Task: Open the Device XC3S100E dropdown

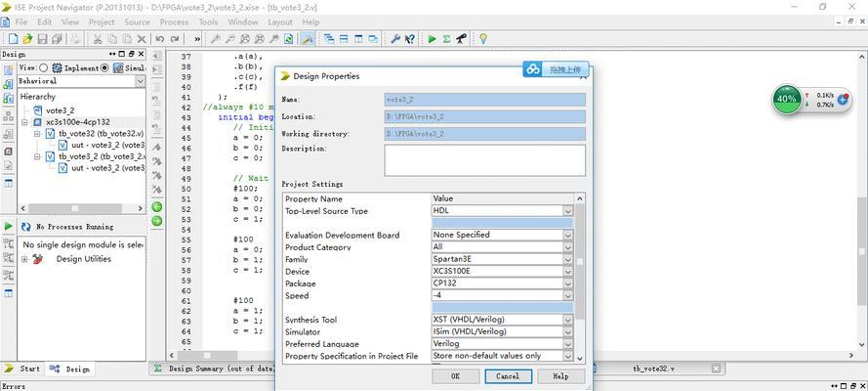Action: [x=567, y=272]
